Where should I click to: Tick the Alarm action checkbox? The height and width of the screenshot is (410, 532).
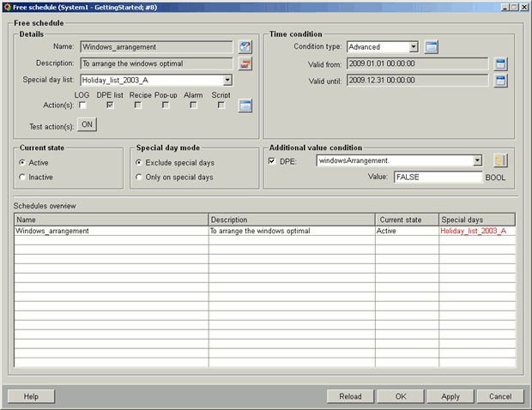tap(193, 106)
